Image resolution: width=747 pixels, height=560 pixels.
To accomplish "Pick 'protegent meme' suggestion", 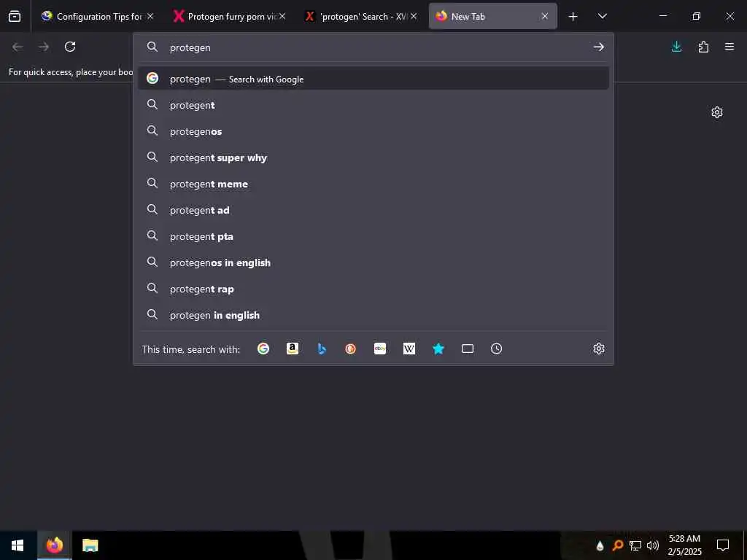I will coord(373,183).
